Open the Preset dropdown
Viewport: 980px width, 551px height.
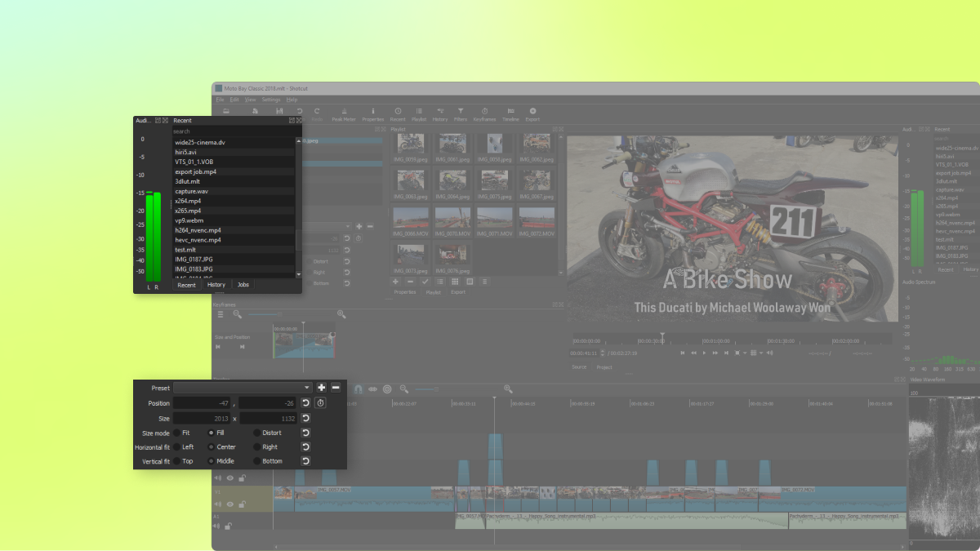(243, 388)
